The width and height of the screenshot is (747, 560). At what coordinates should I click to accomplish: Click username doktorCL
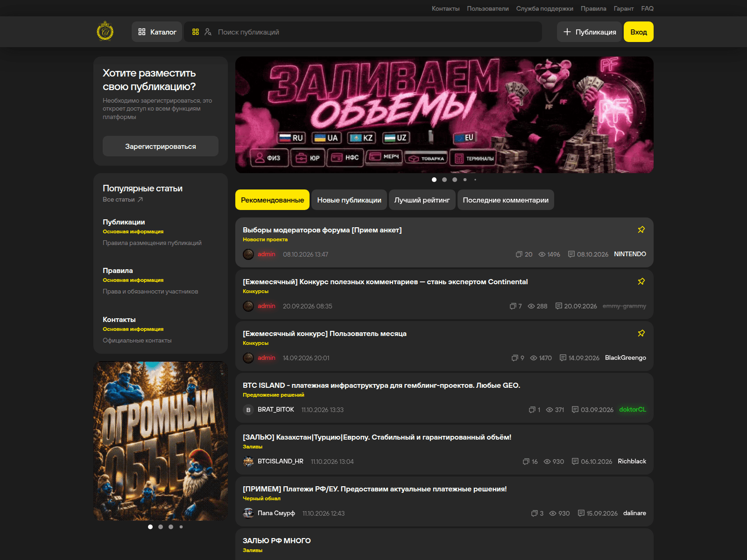coord(633,409)
